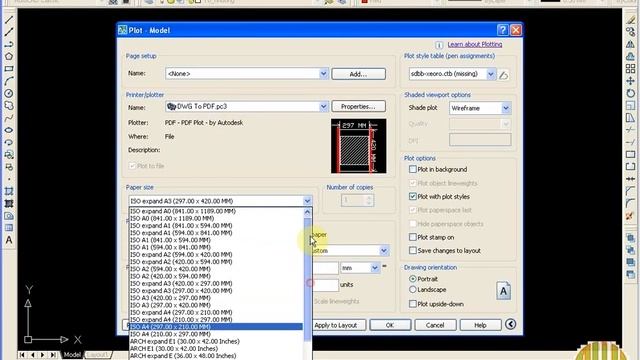
Task: Select the Table tool
Action: (9, 228)
